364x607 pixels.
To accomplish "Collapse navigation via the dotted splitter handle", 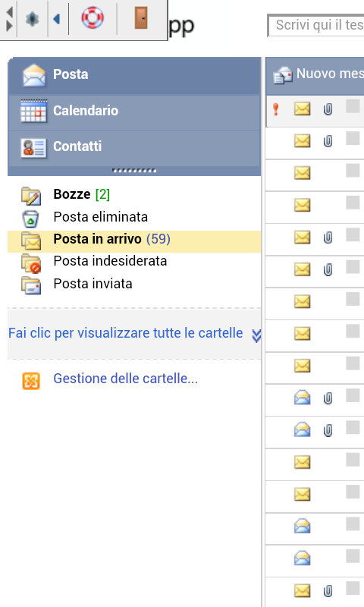I will click(134, 170).
